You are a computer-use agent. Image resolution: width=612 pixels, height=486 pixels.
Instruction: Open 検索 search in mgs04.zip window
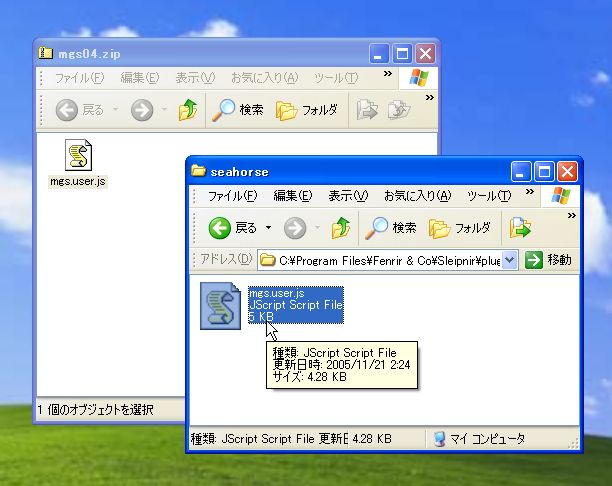tap(238, 110)
